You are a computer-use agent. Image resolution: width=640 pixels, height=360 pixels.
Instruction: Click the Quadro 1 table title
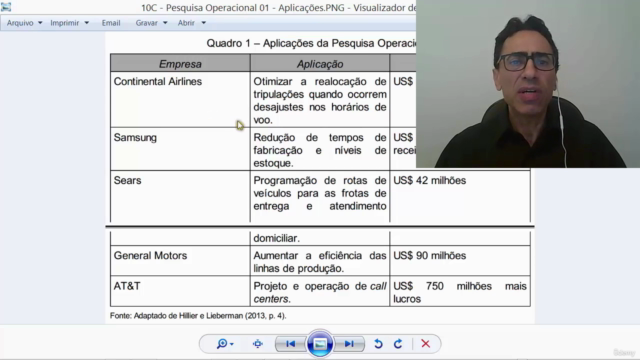(311, 43)
